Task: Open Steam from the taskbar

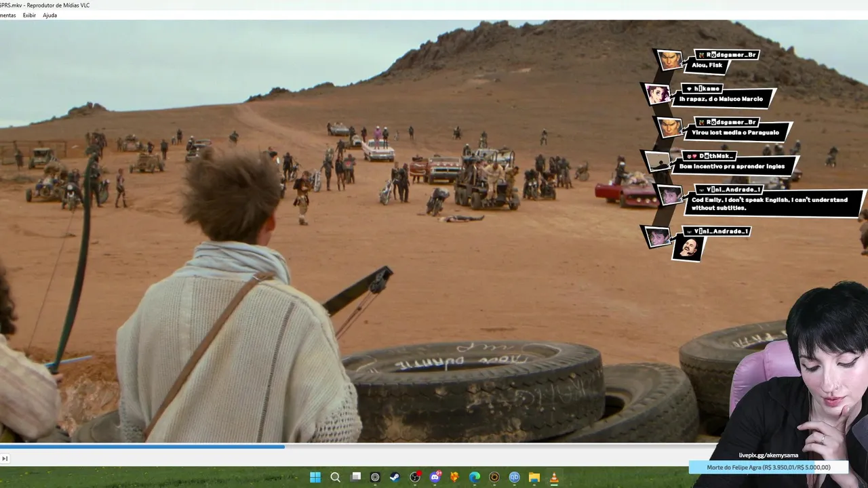Action: click(x=395, y=477)
